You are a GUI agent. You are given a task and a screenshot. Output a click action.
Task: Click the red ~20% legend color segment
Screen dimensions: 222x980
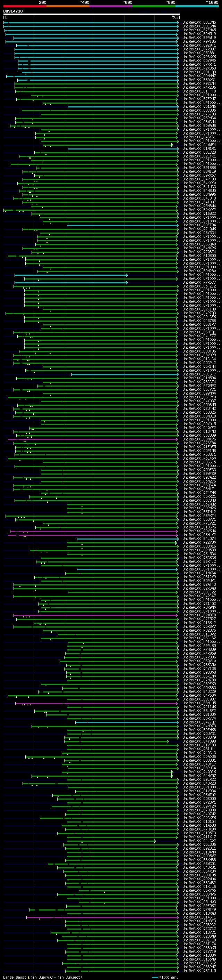(x=25, y=6)
